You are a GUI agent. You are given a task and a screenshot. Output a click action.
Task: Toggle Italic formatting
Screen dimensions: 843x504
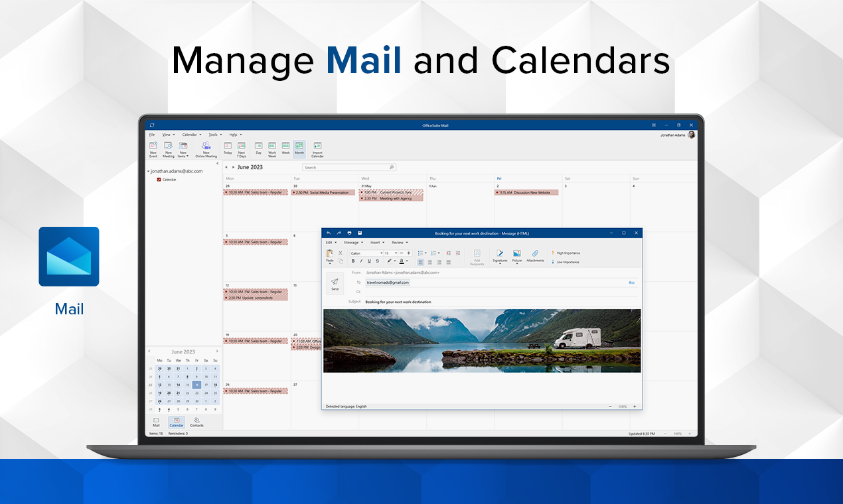pyautogui.click(x=361, y=261)
